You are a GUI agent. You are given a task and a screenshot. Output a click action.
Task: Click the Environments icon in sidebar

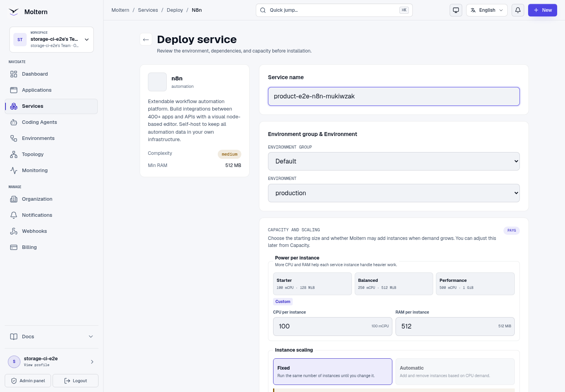(14, 138)
